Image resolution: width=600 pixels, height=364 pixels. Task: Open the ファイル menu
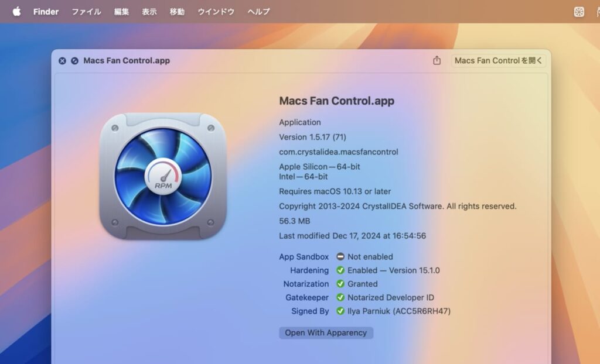pos(86,11)
